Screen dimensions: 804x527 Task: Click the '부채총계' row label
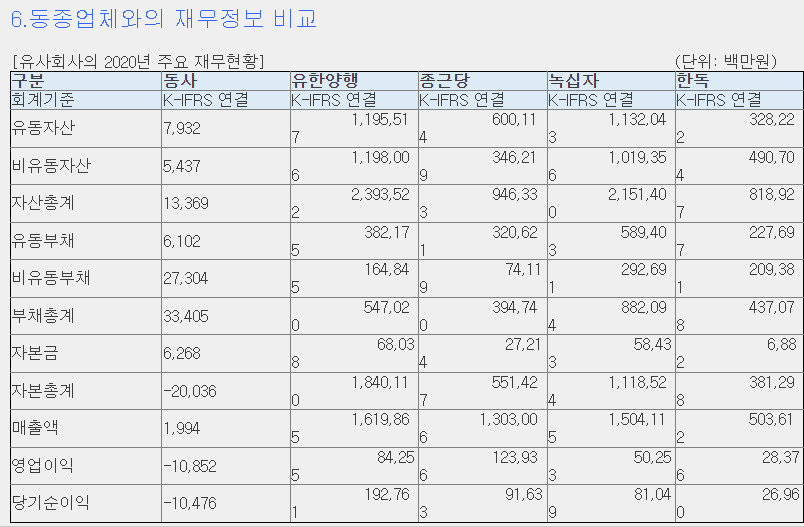(43, 316)
